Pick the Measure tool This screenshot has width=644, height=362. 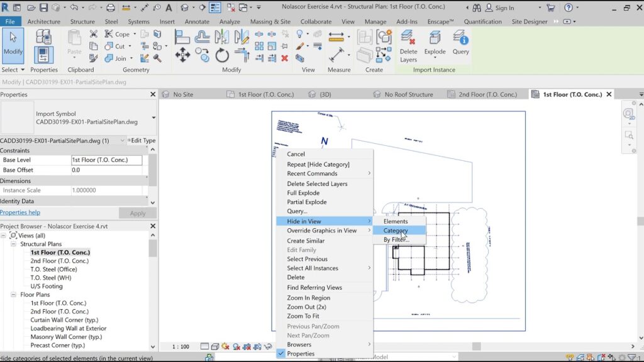pos(337,37)
